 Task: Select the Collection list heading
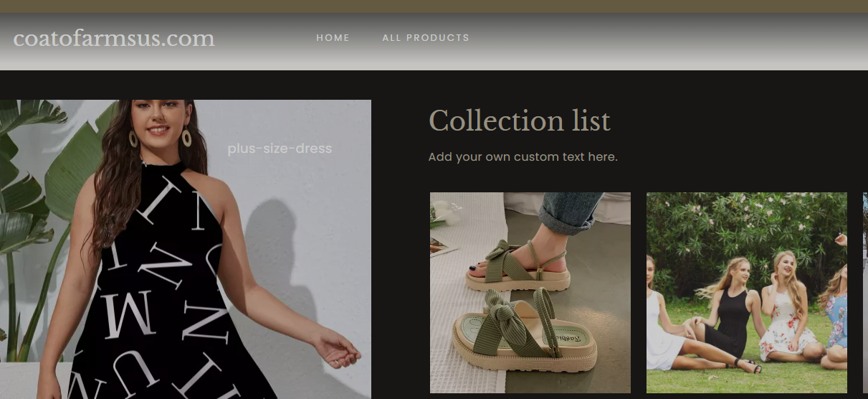pyautogui.click(x=520, y=121)
